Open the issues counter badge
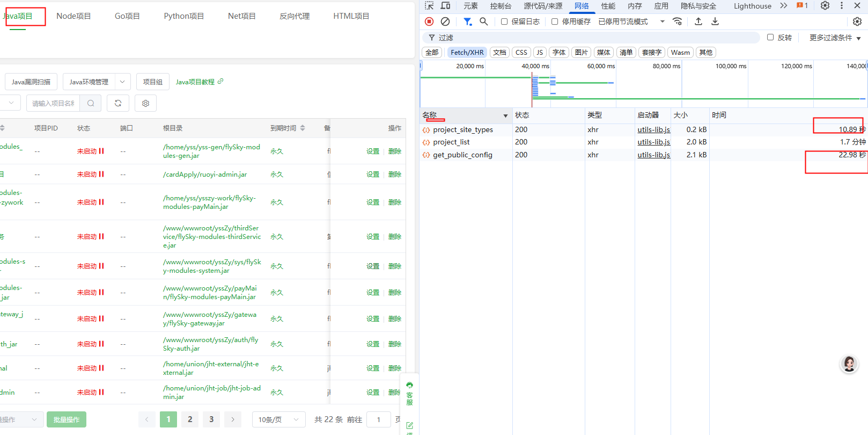This screenshot has width=868, height=435. [x=802, y=5]
